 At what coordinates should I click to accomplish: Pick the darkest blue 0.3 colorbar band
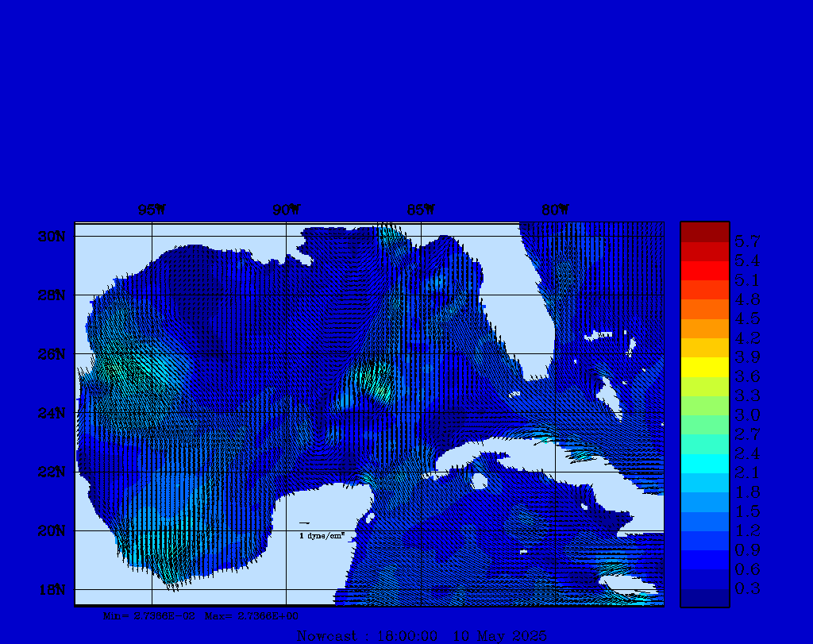[x=704, y=597]
